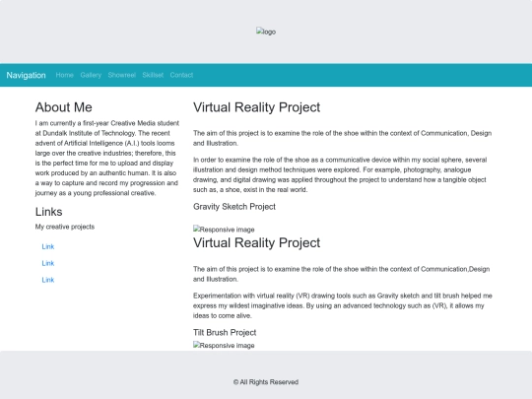Click the About Me paragraph starting 'I am currently'

(107, 158)
